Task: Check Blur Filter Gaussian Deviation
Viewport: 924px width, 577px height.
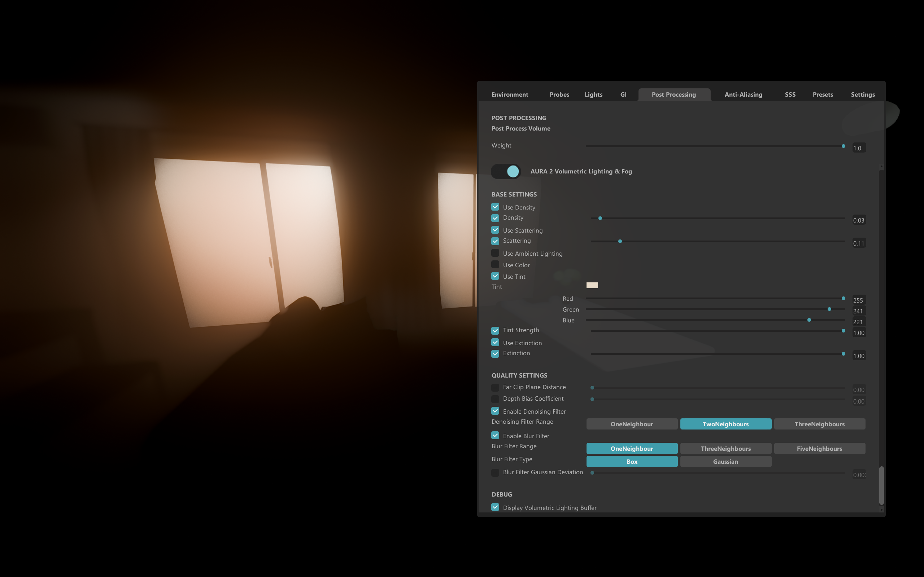Action: tap(495, 472)
